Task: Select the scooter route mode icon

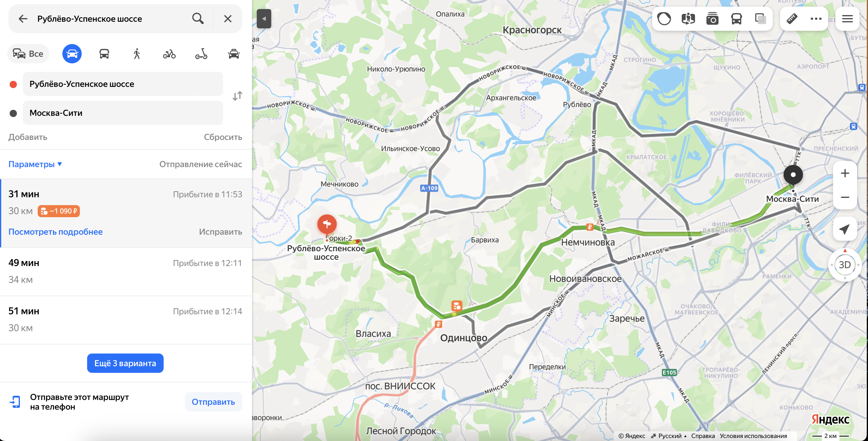Action: [201, 54]
